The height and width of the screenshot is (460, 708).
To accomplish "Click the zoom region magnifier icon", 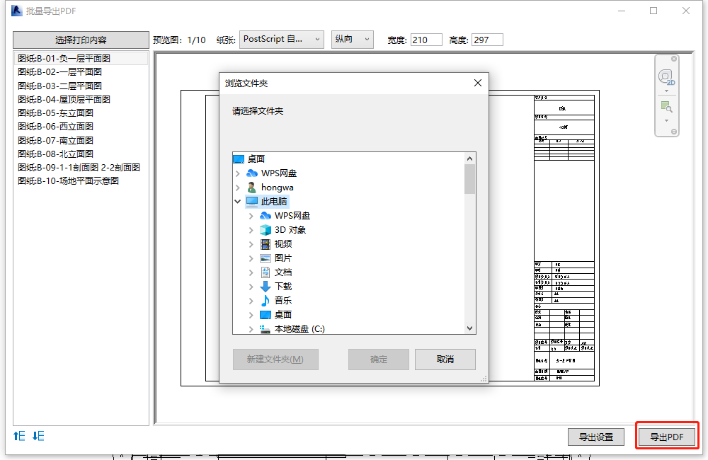I will [x=666, y=106].
